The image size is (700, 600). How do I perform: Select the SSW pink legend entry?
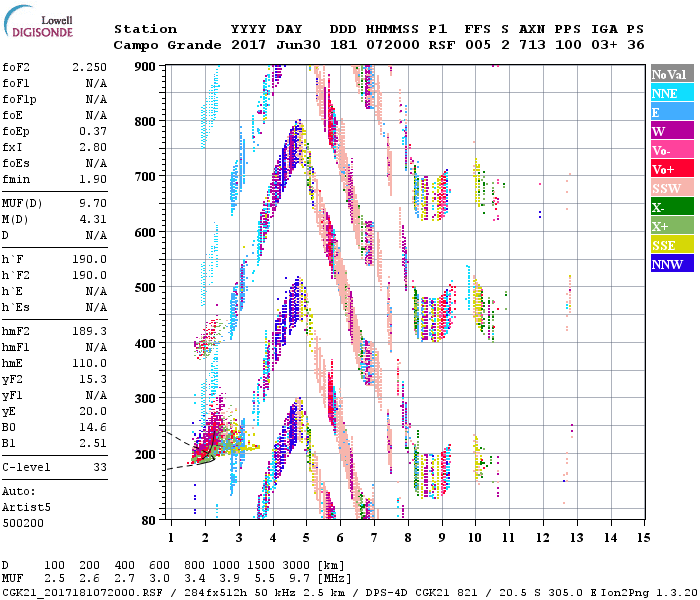click(671, 188)
